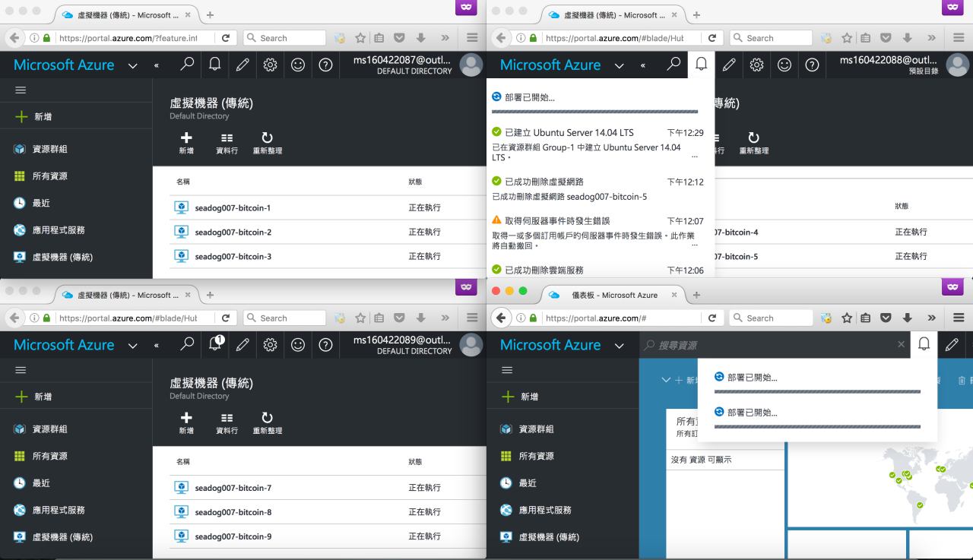Click notifications bell in 儀表板 dashboard window
Viewport: 973px width, 560px height.
[924, 344]
